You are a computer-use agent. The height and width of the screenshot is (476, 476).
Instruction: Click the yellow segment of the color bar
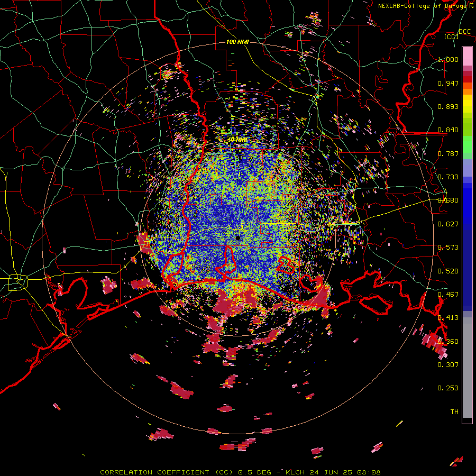(467, 104)
